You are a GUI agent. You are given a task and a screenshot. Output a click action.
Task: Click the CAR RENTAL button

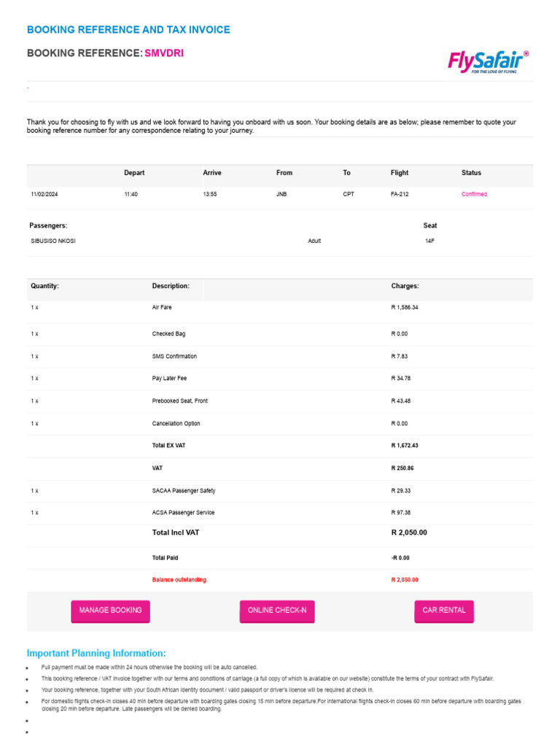(444, 611)
